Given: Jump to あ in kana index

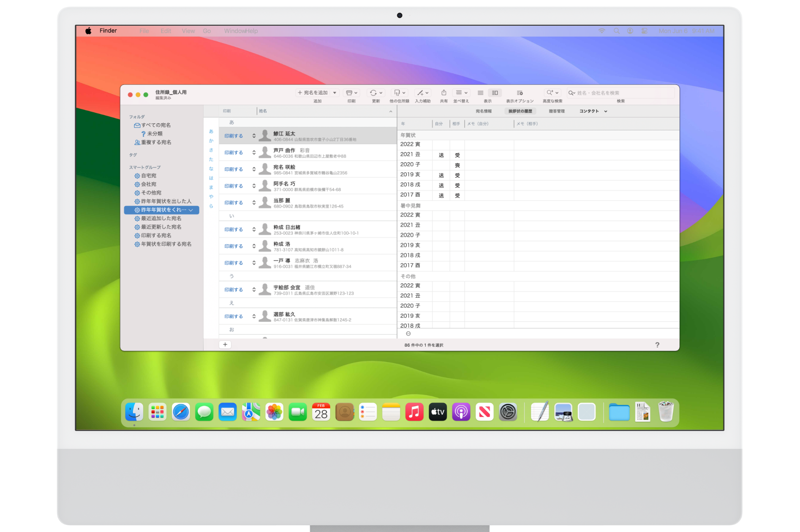Looking at the screenshot, I should [x=211, y=131].
